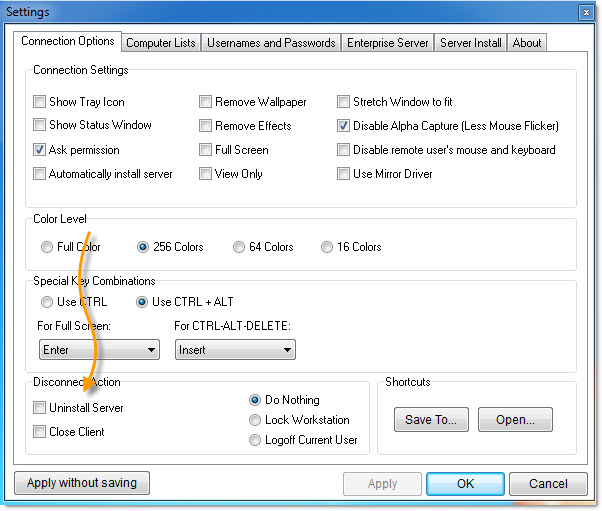Screen dimensions: 602x511
Task: Click the OK button
Action: tap(465, 484)
